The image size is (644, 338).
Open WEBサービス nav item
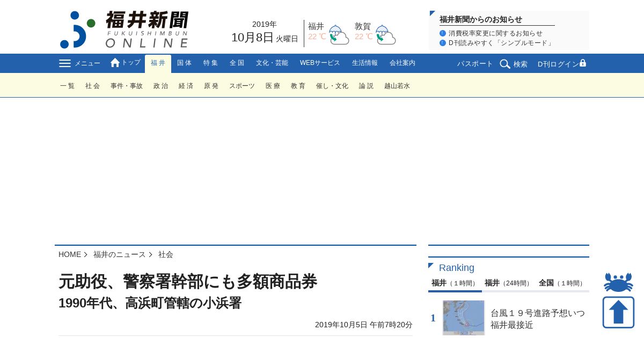point(320,63)
